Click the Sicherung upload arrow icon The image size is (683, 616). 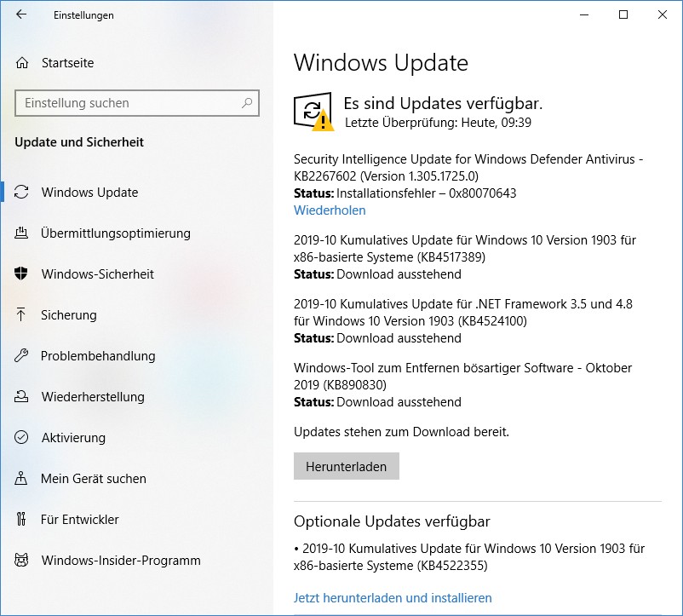pos(21,314)
